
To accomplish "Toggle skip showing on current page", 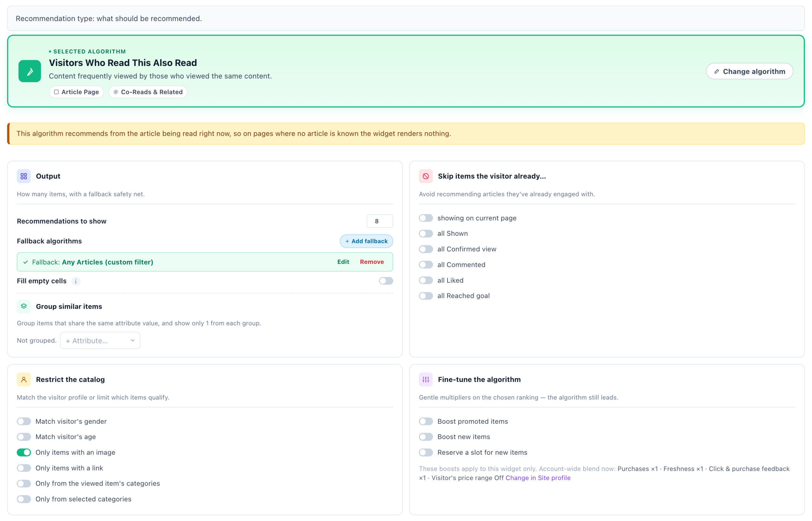I will tap(426, 218).
